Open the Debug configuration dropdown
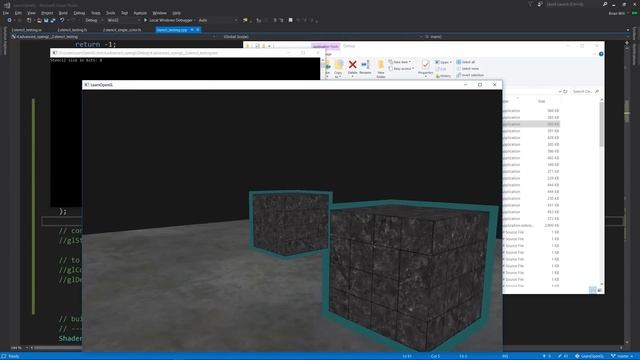640x360 pixels. pos(94,20)
